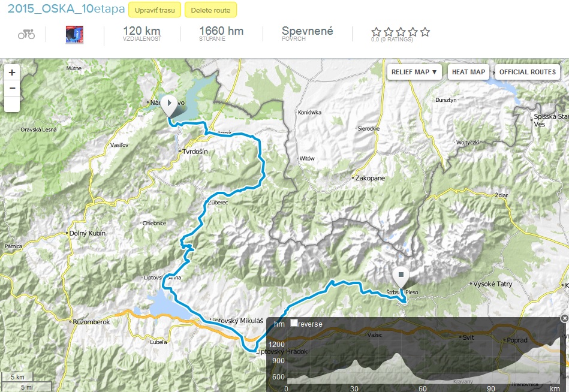The image size is (569, 392).
Task: Click the empty box below zoom buttons
Action: (12, 104)
